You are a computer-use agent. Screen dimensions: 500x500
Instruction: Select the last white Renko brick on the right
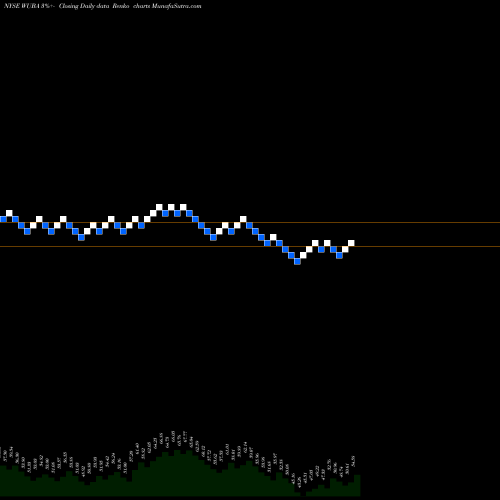point(351,243)
